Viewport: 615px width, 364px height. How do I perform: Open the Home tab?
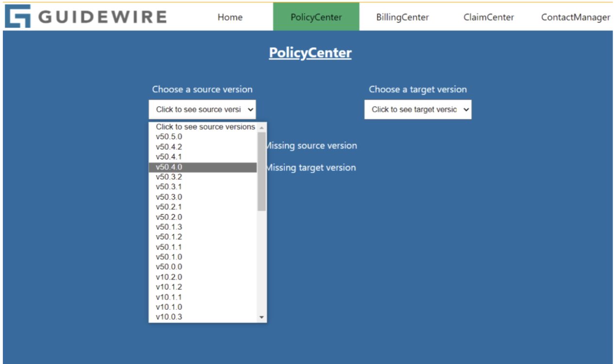point(230,17)
